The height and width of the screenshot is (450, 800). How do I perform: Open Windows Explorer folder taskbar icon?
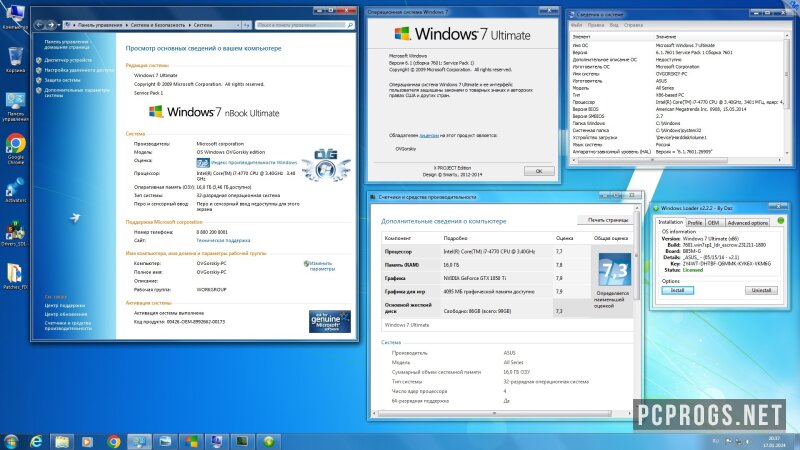coord(62,441)
